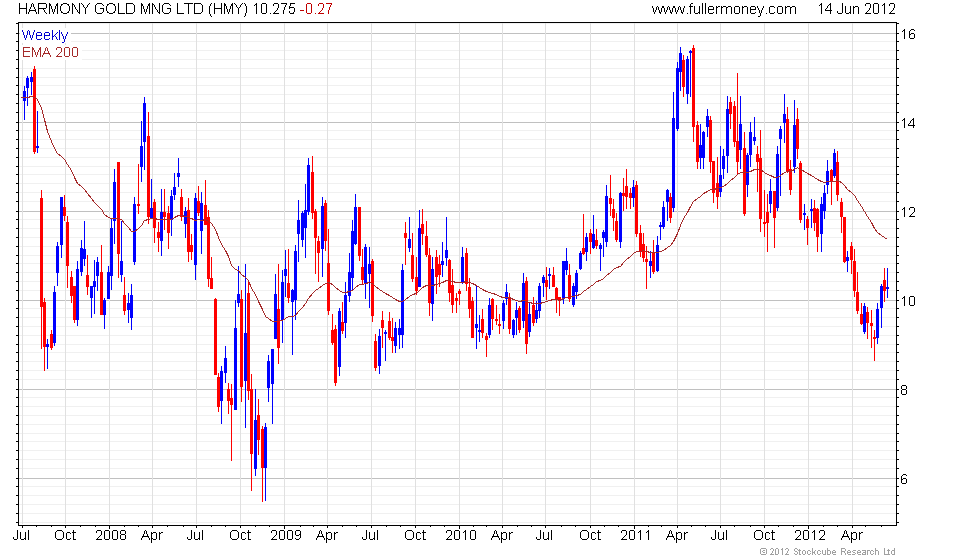Click the Jul label between 2010 and 2011
The width and height of the screenshot is (980, 560).
pos(544,536)
